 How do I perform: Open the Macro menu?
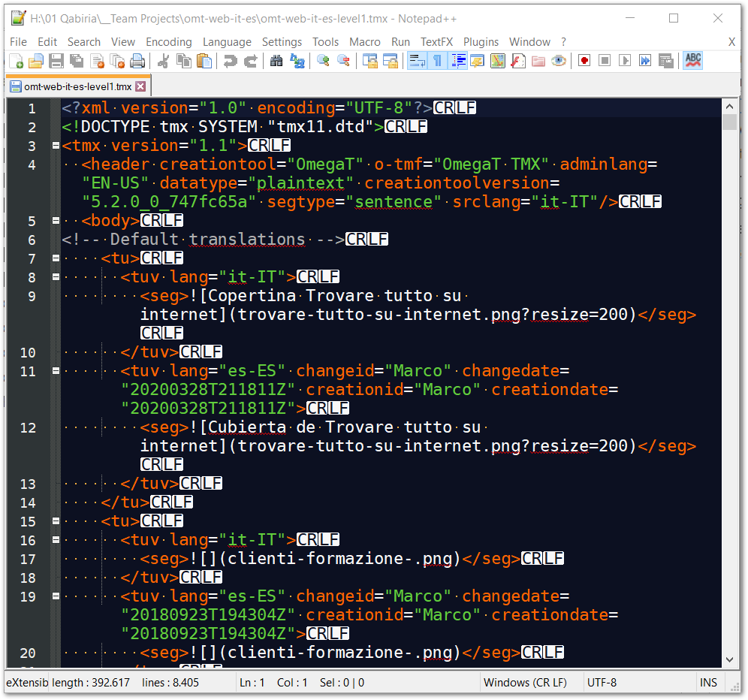pyautogui.click(x=365, y=42)
